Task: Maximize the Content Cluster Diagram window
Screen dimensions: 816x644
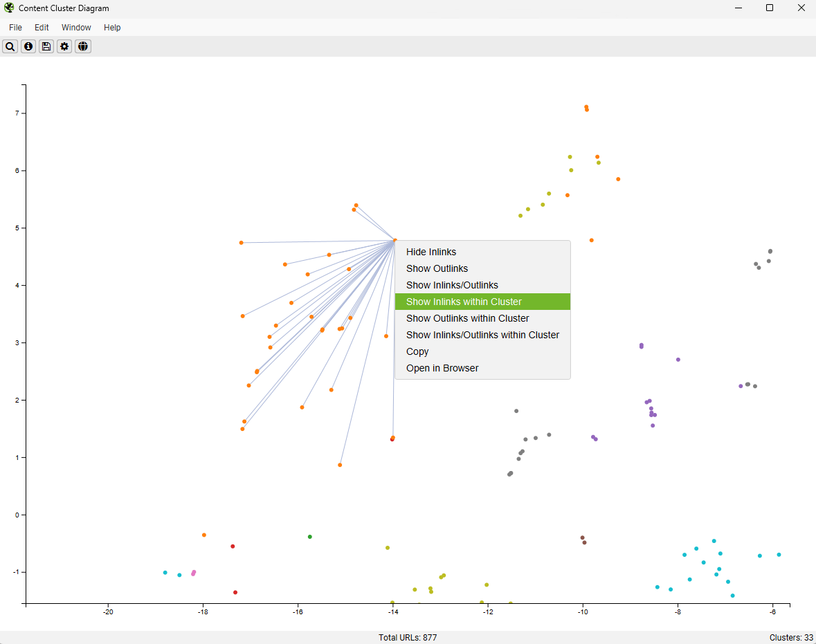Action: (x=770, y=8)
